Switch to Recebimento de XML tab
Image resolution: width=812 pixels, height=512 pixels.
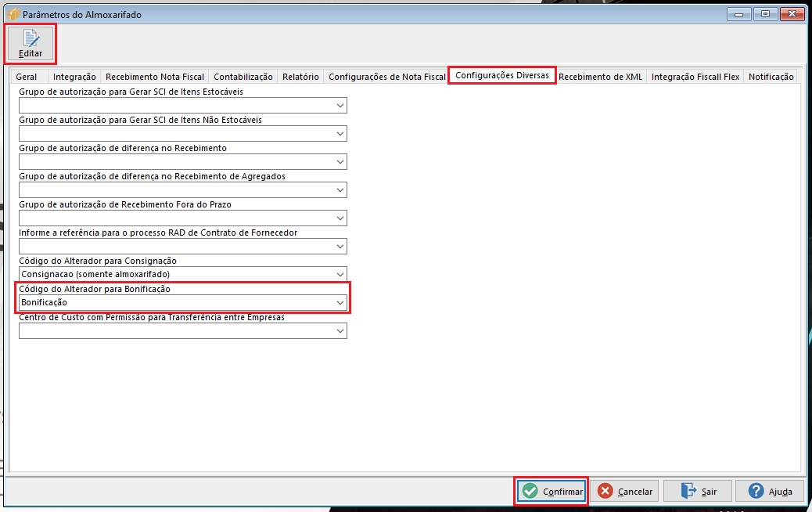(600, 77)
